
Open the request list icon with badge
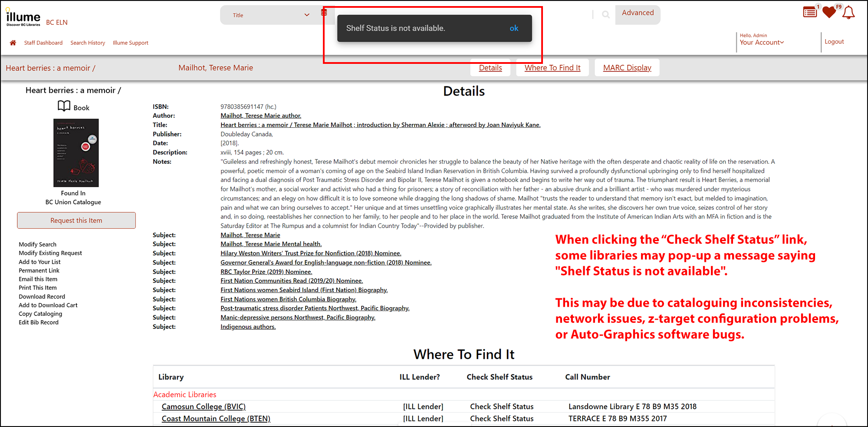[809, 12]
